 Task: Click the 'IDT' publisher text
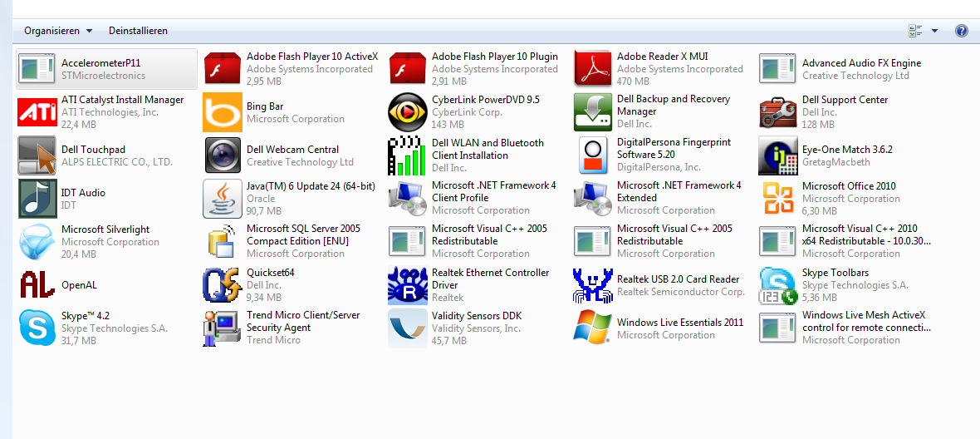coord(68,205)
